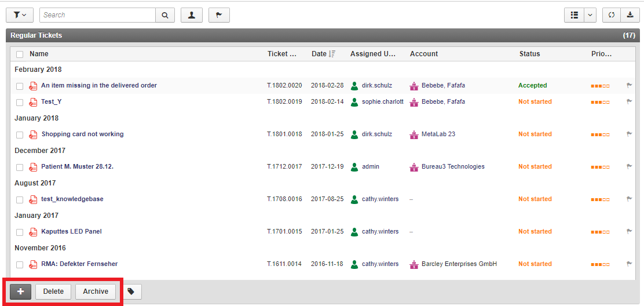Click the plus add ticket button
The image size is (644, 306).
point(20,292)
